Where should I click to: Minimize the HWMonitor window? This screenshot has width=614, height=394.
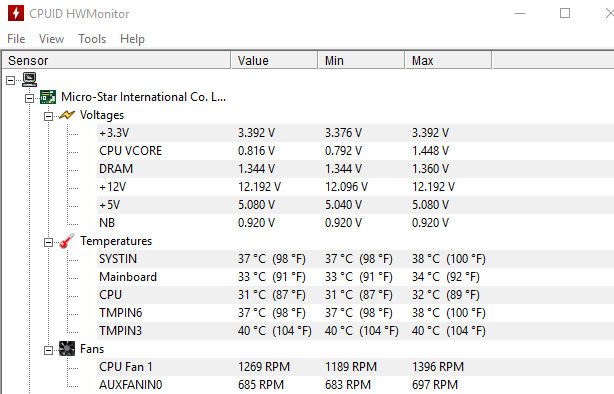(x=520, y=13)
